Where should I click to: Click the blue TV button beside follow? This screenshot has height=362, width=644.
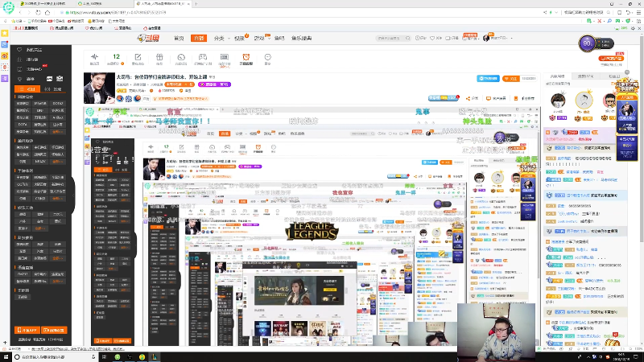[x=489, y=78]
